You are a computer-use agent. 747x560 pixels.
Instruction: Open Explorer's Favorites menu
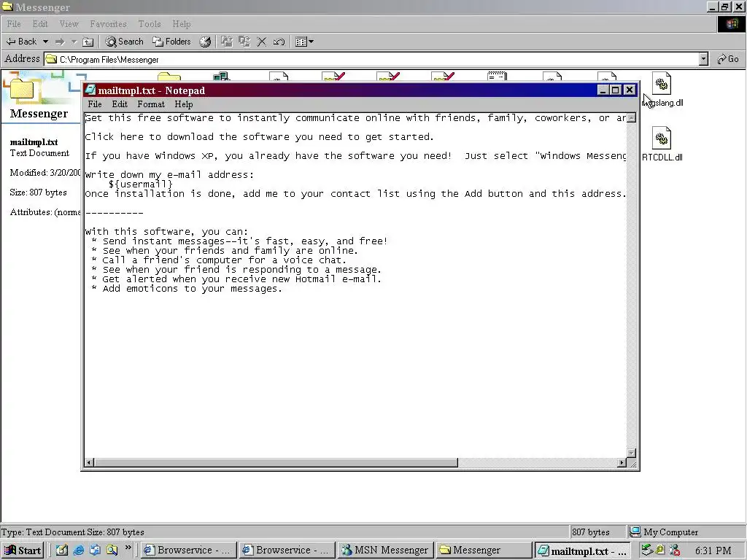pos(108,24)
